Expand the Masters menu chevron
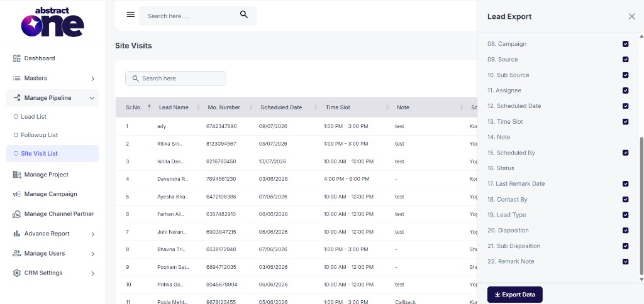Viewport: 644px width, 304px height. (x=93, y=79)
